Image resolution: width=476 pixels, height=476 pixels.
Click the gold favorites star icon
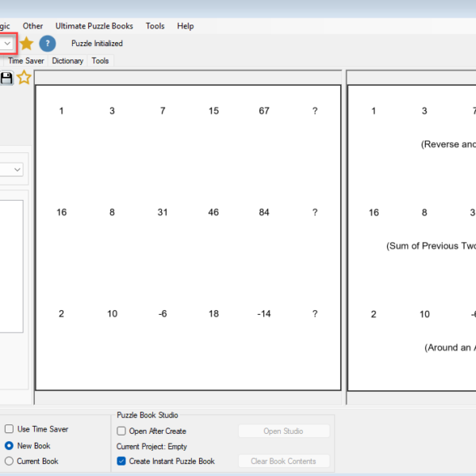(x=26, y=44)
